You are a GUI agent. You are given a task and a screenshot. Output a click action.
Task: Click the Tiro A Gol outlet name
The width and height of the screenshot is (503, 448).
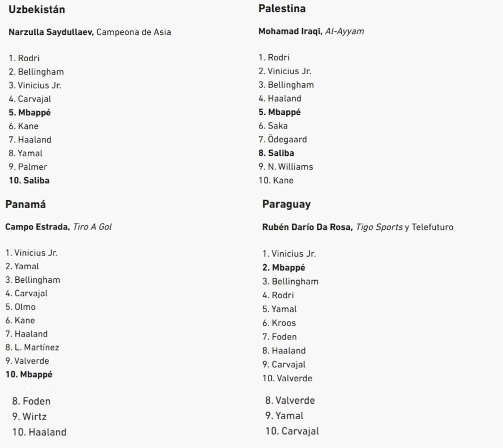pyautogui.click(x=92, y=227)
